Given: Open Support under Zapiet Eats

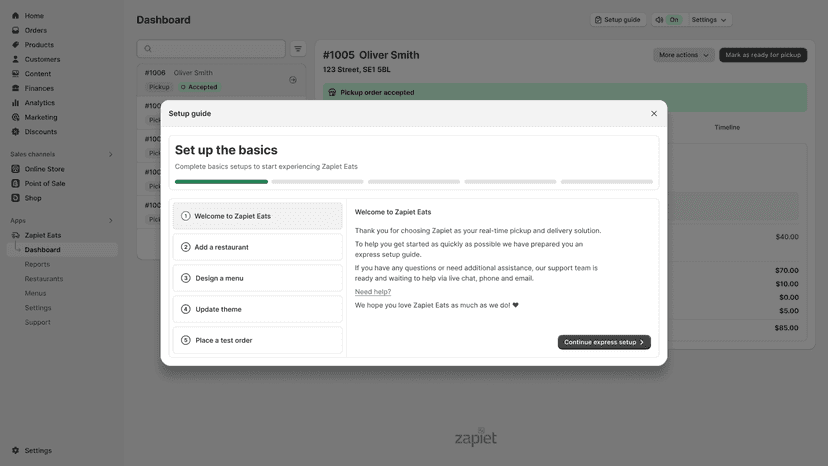Looking at the screenshot, I should (x=37, y=322).
